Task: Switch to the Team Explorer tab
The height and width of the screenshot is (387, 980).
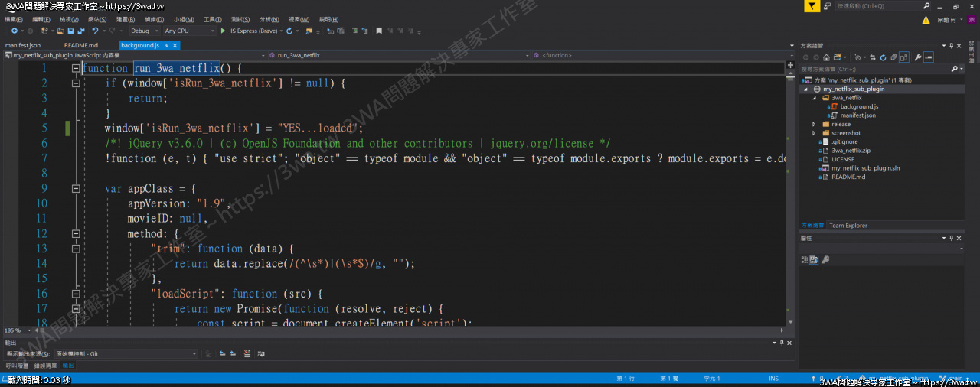Action: (848, 226)
